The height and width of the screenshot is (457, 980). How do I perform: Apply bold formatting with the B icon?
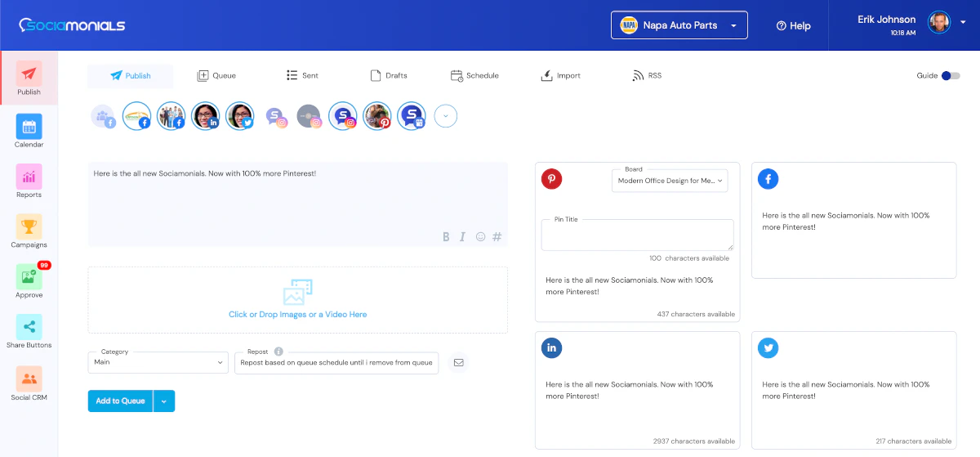coord(446,236)
